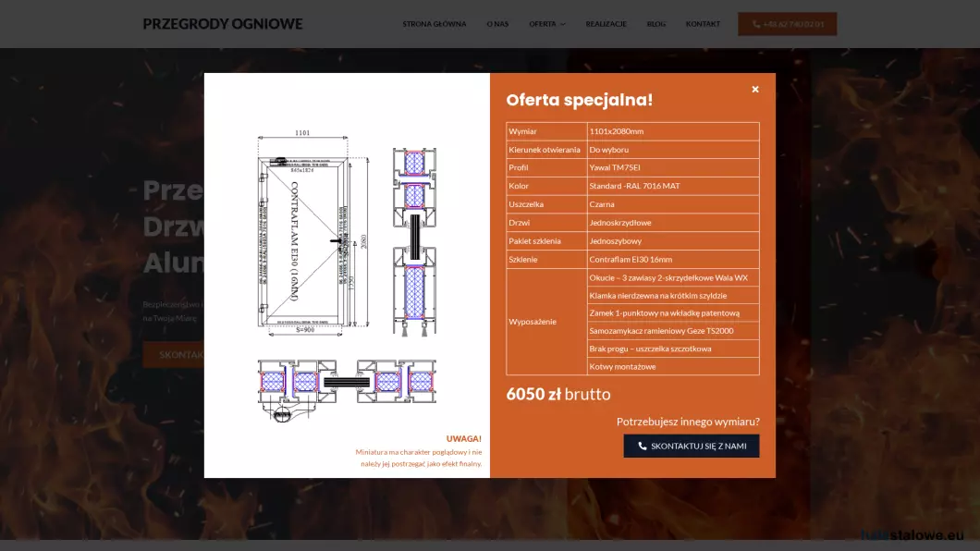Screen dimensions: 980x551
Task: Select the '1101x2080mm' dimension value
Action: pos(617,131)
